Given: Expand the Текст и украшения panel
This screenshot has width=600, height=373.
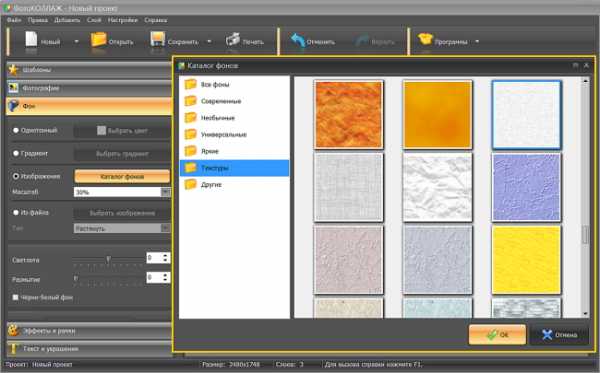Looking at the screenshot, I should [89, 349].
